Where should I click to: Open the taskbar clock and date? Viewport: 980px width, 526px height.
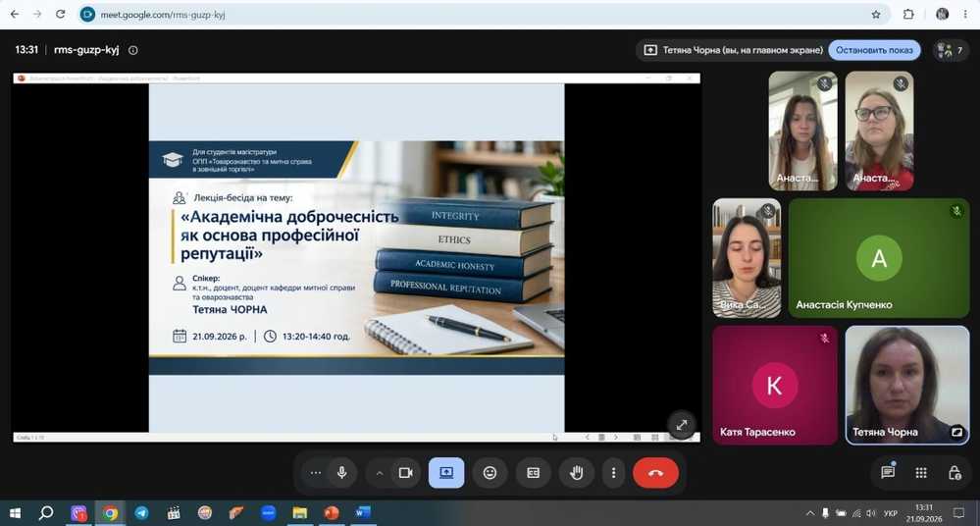[924, 513]
